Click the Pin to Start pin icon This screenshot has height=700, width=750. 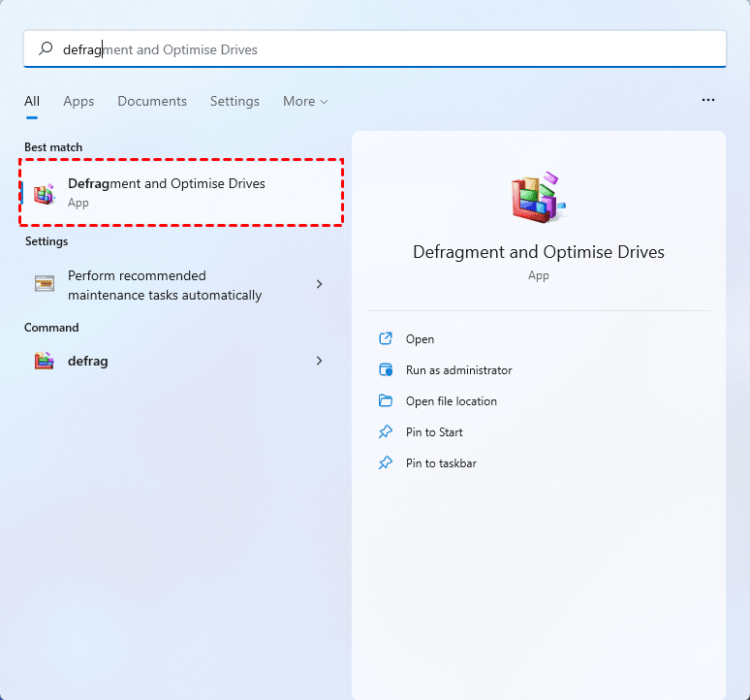pos(386,432)
